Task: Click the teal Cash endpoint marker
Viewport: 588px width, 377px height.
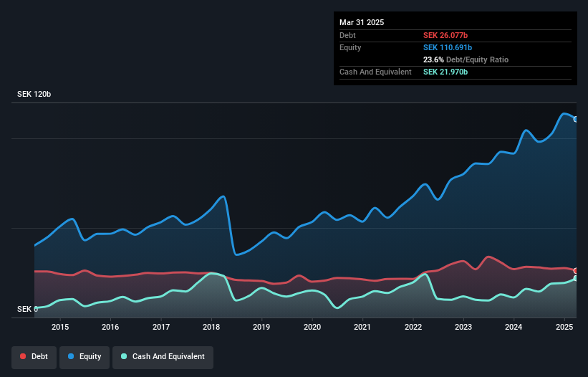Action: point(576,278)
